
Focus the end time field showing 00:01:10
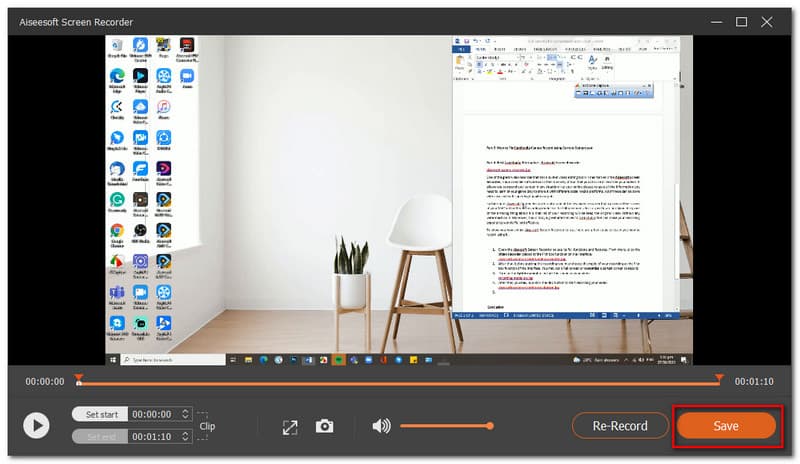pyautogui.click(x=152, y=437)
